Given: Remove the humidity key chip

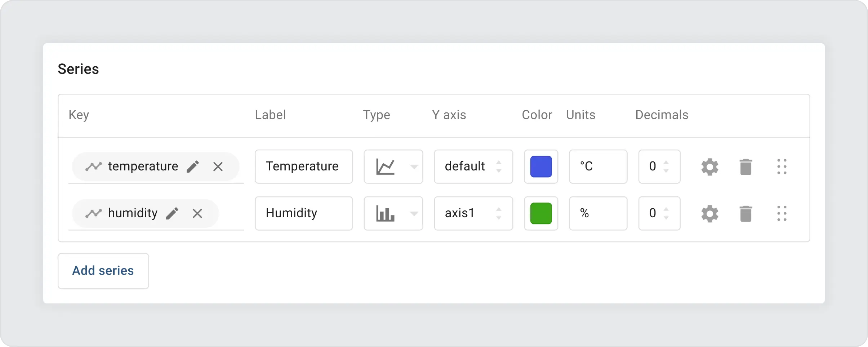Looking at the screenshot, I should point(197,213).
